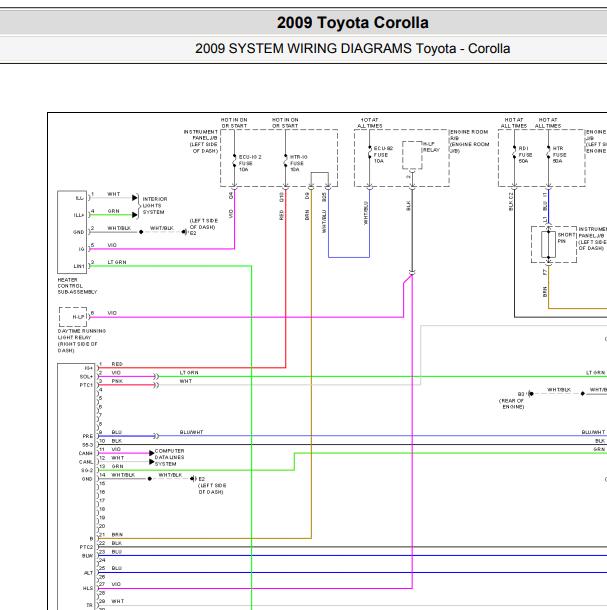This screenshot has width=607, height=610.
Task: Click the 'HEATER CONTROL SUB-ASSEMBLY' component label
Action: click(77, 286)
